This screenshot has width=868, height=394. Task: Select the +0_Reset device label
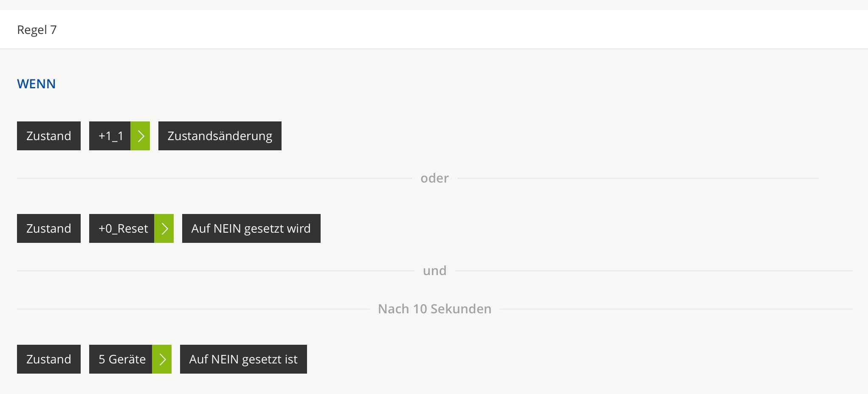pyautogui.click(x=122, y=228)
